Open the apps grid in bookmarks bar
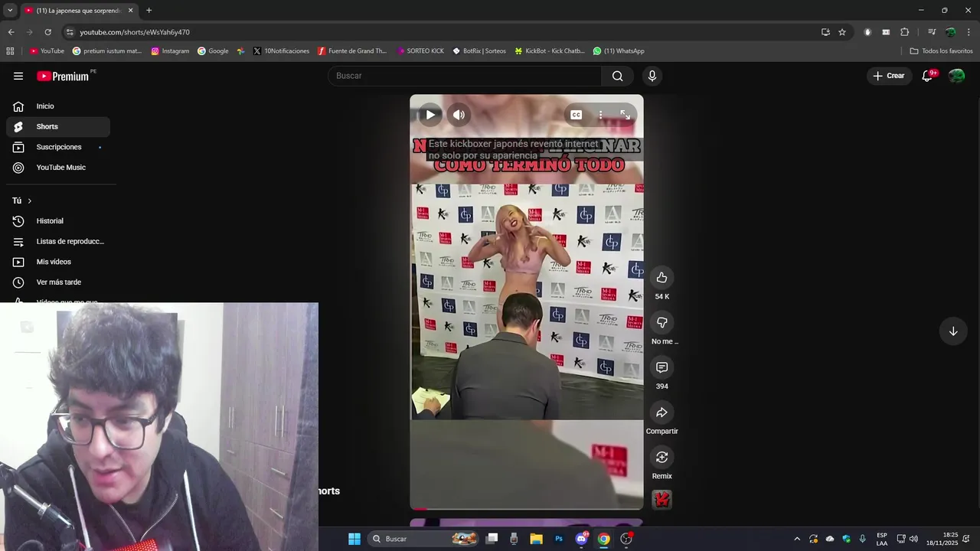 point(10,51)
